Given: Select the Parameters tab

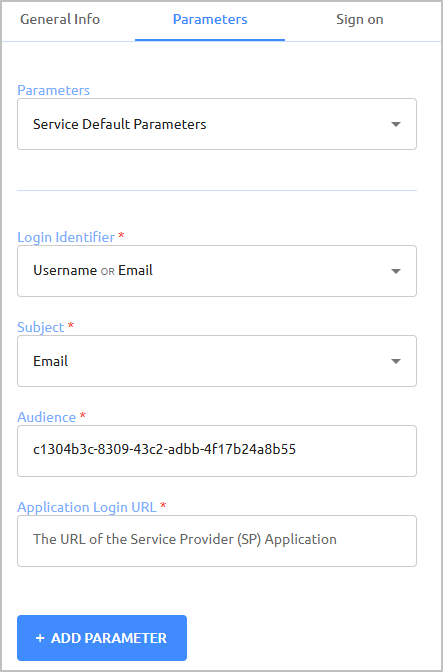Looking at the screenshot, I should (210, 20).
